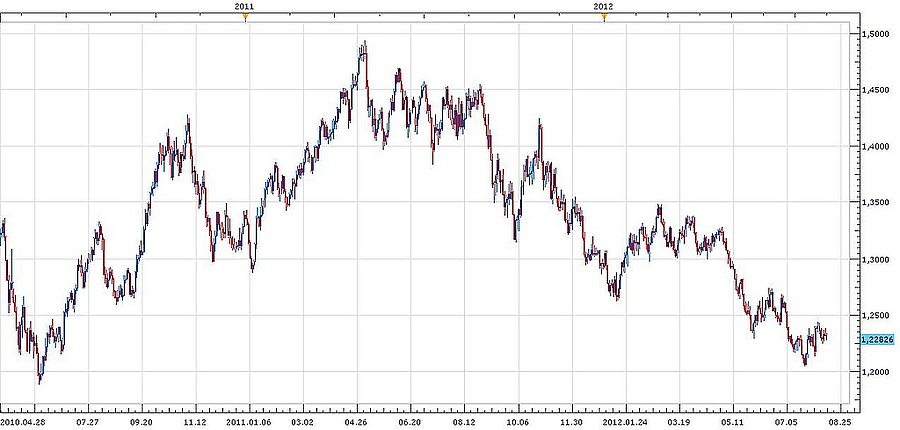Click the 2012 year marker triangle

click(x=604, y=16)
